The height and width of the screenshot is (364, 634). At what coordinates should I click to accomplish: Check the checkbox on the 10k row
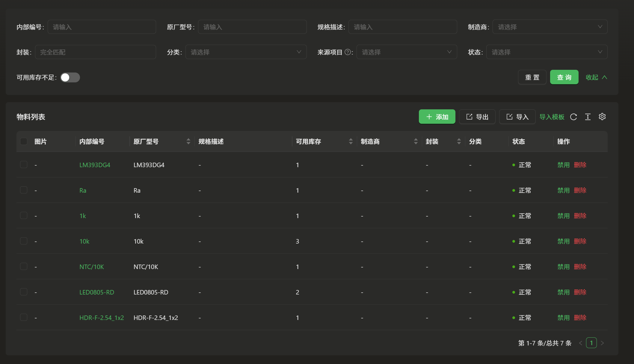(x=24, y=241)
